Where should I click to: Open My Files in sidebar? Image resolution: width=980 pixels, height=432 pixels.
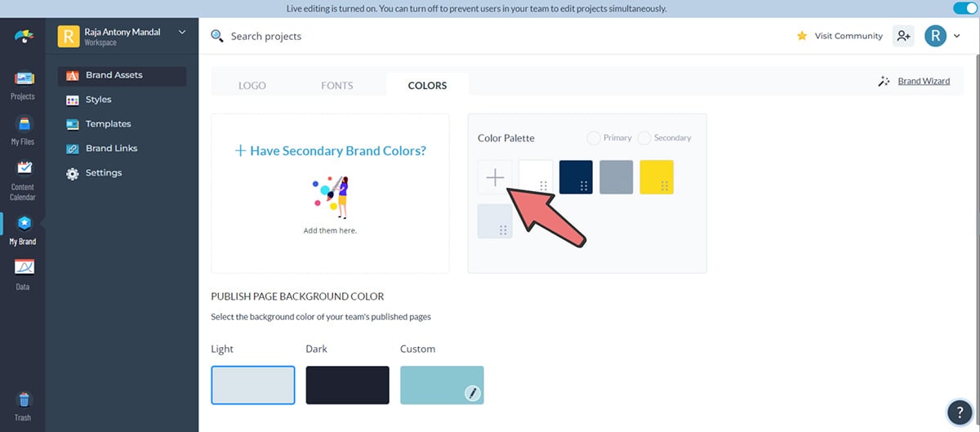[x=23, y=130]
